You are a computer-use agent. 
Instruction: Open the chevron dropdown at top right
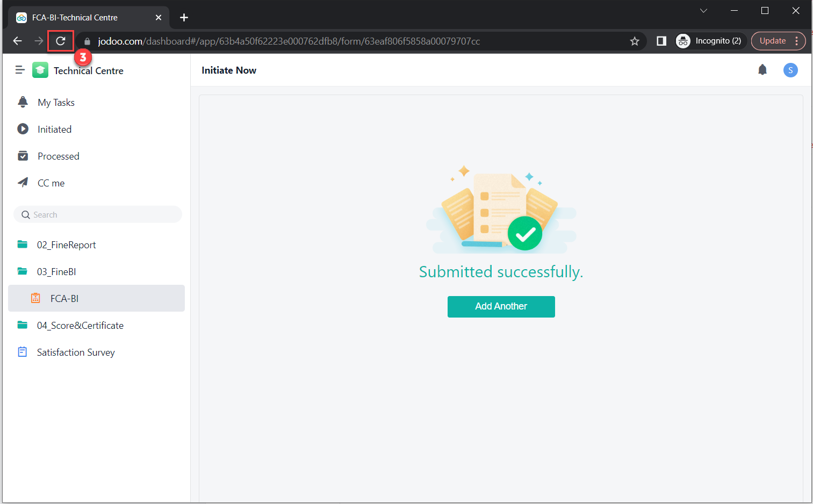pyautogui.click(x=703, y=10)
